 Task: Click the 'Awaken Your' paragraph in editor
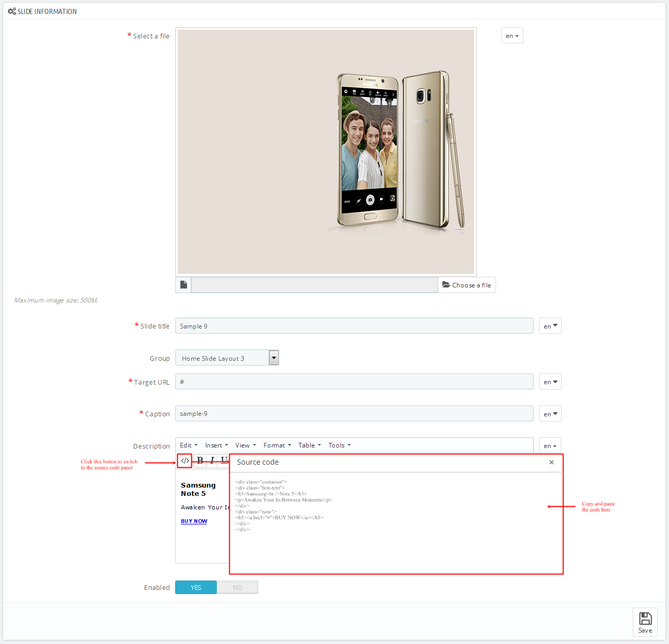(205, 507)
